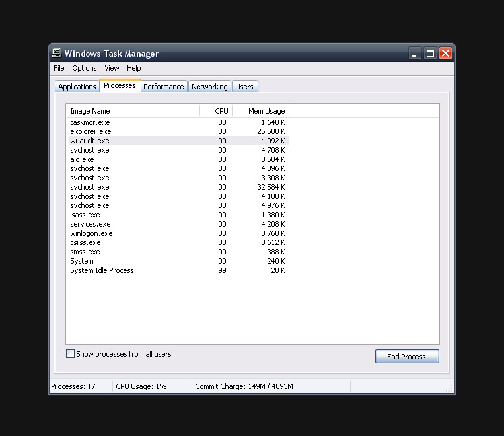Select the services.exe process
Screen dimensions: 504x436
pyautogui.click(x=179, y=224)
